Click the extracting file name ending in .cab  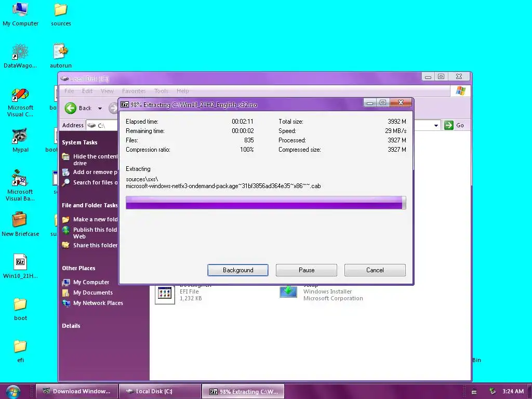coord(223,186)
